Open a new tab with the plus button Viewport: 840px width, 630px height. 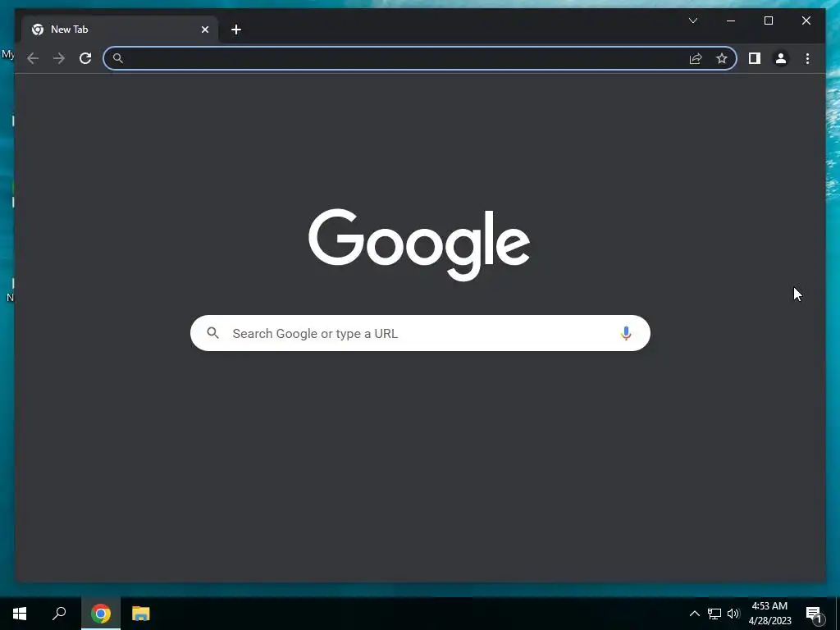click(236, 30)
